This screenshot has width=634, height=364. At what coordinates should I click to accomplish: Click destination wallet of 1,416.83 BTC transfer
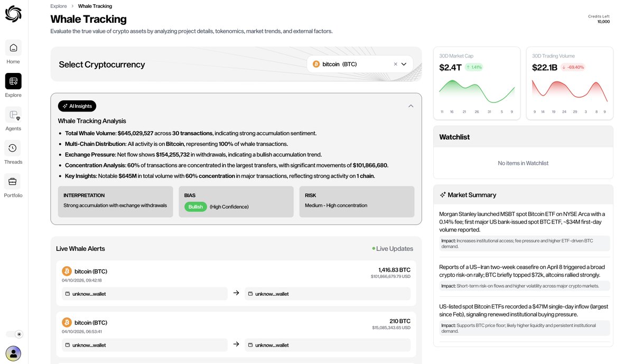pyautogui.click(x=328, y=294)
